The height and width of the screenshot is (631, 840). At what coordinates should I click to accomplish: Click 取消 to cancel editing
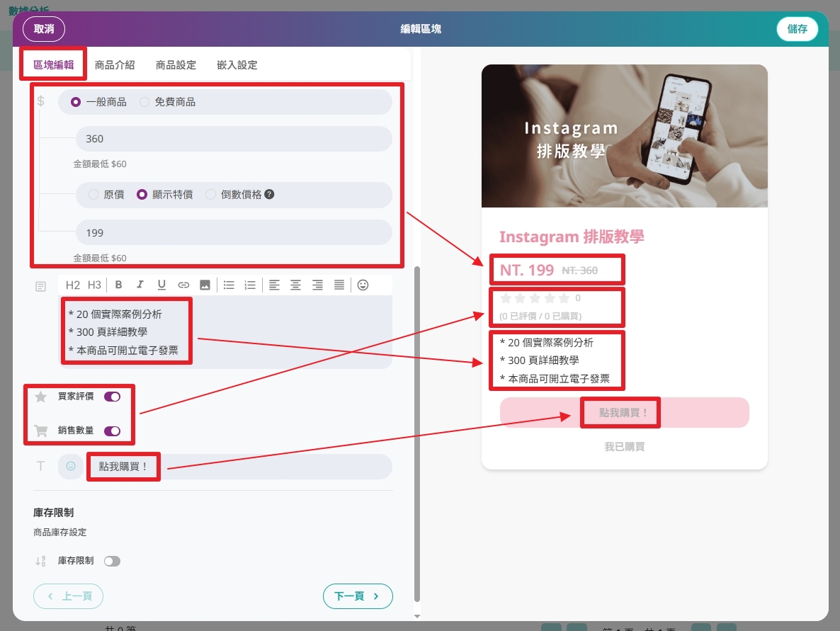tap(44, 29)
